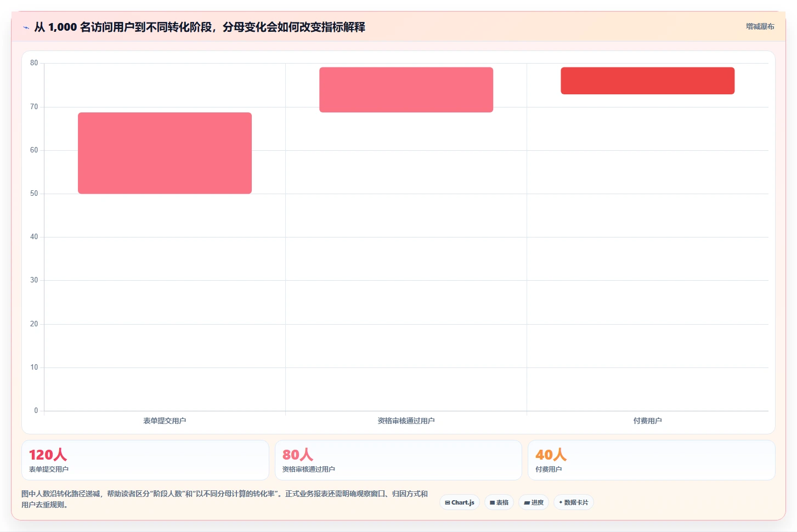Click the 资格审核通过用户 waterfall bar
The width and height of the screenshot is (797, 532).
(406, 90)
